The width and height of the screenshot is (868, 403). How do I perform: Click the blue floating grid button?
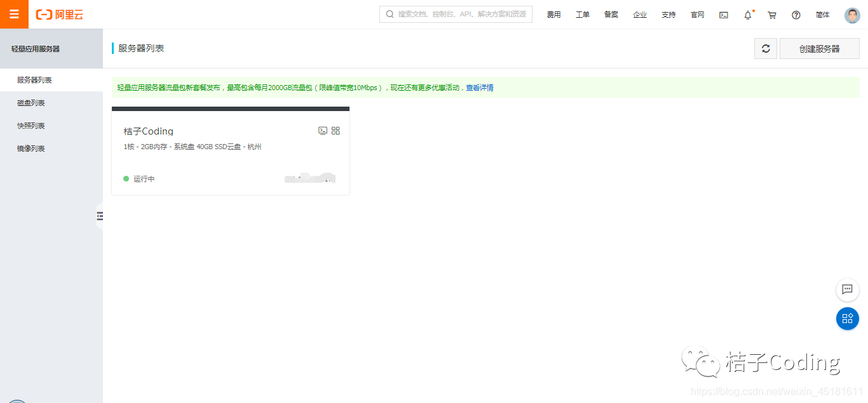pos(847,319)
